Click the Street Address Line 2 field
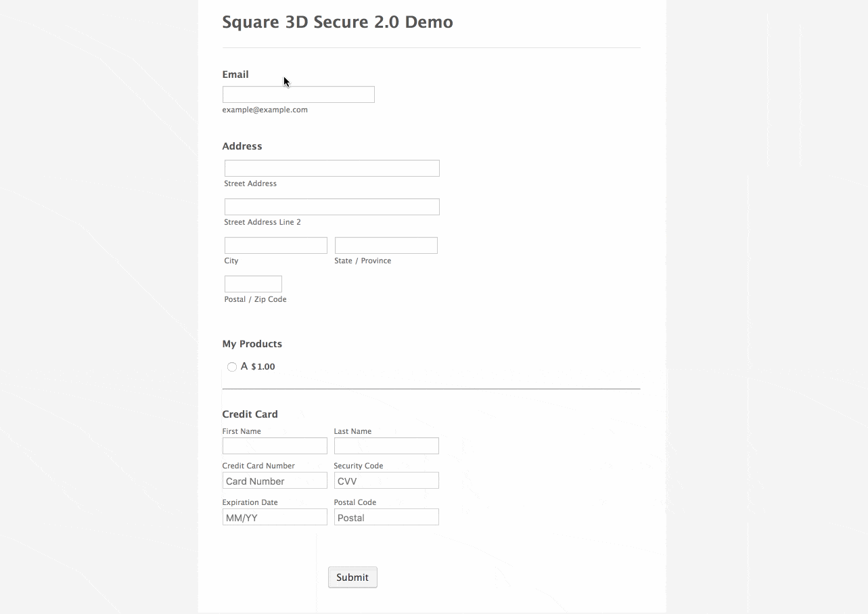Screen dimensions: 868x614 tap(332, 207)
